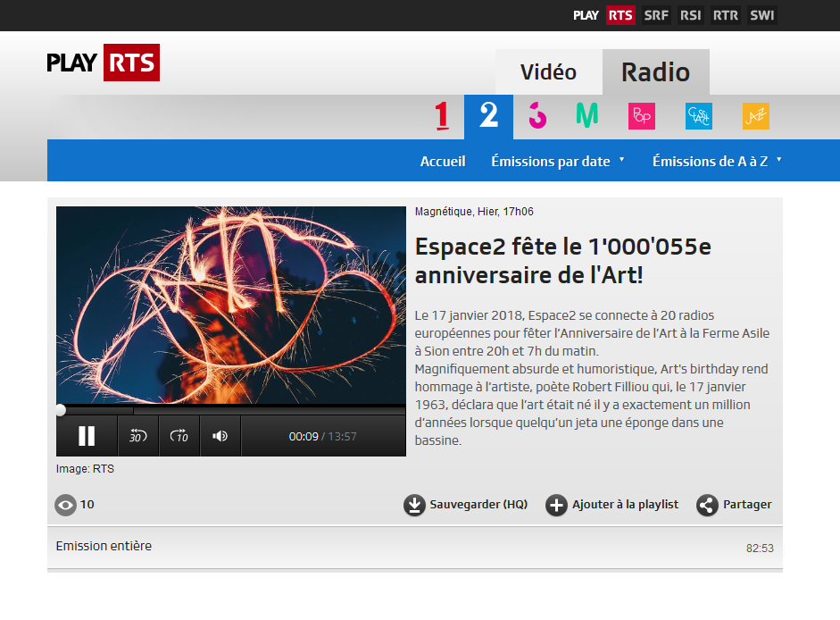Screen dimensions: 840x620
Task: Rewind 30 seconds in the player
Action: coord(137,436)
